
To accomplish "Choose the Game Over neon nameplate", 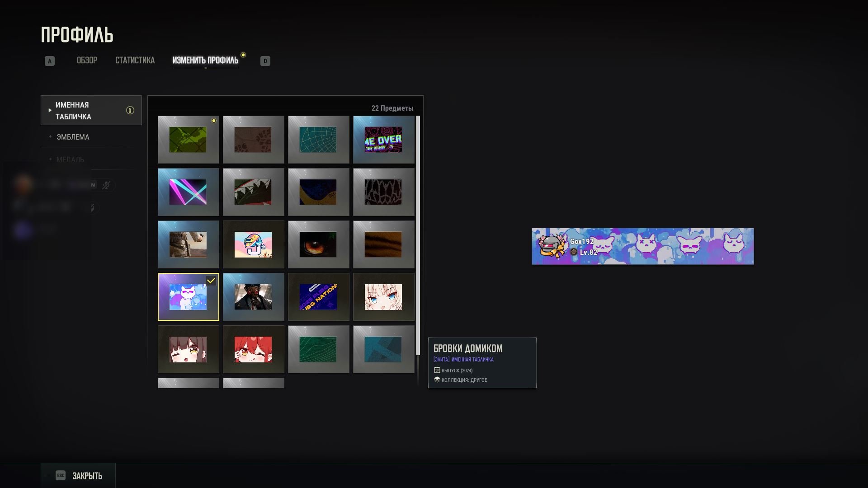I will [x=383, y=140].
